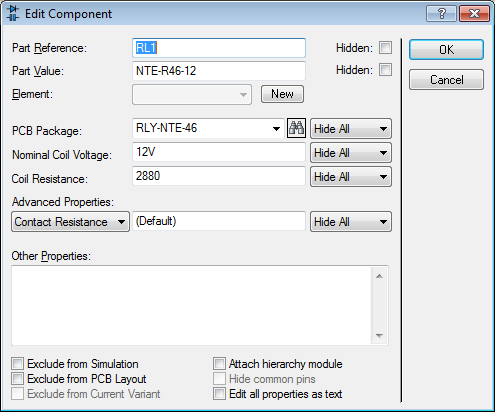The image size is (495, 412).
Task: Close the Edit Component dialog
Action: coord(474,14)
